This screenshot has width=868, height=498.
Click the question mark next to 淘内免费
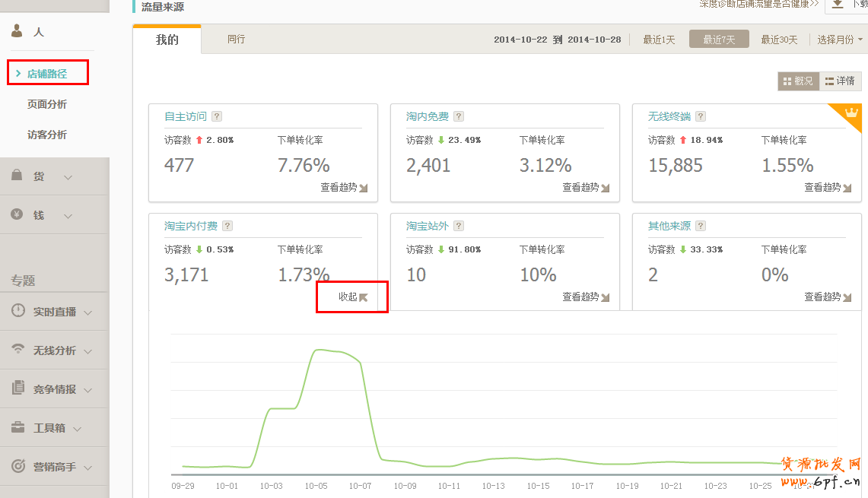[x=459, y=116]
